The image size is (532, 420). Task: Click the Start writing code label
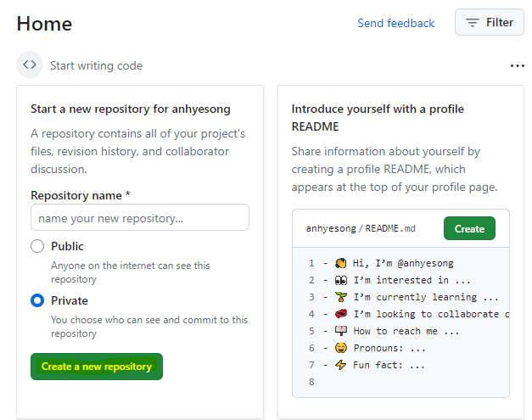click(96, 66)
